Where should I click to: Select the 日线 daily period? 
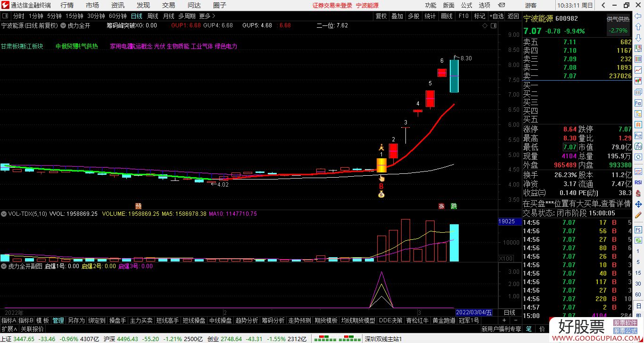point(137,16)
